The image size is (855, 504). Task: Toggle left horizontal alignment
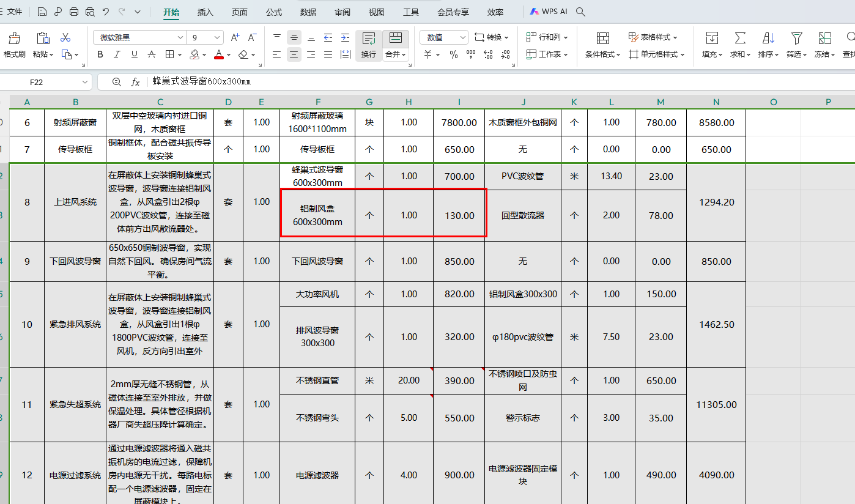click(x=277, y=54)
